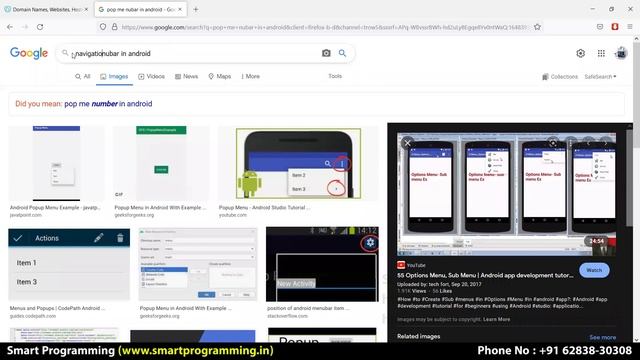Go to the next image in preview
The width and height of the screenshot is (640, 360).
606,143
